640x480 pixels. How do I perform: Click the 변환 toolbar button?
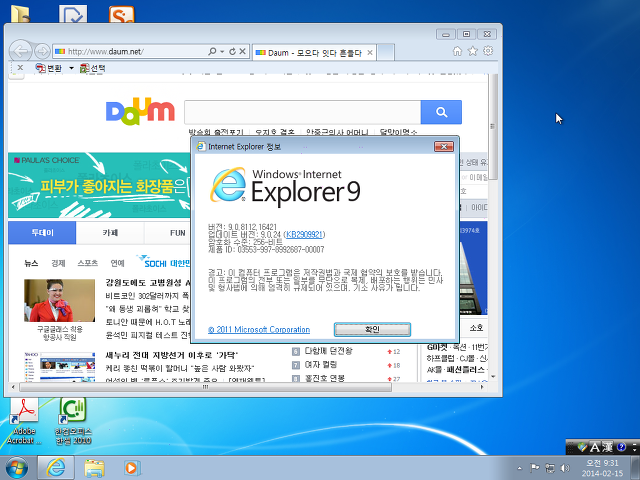[49, 68]
